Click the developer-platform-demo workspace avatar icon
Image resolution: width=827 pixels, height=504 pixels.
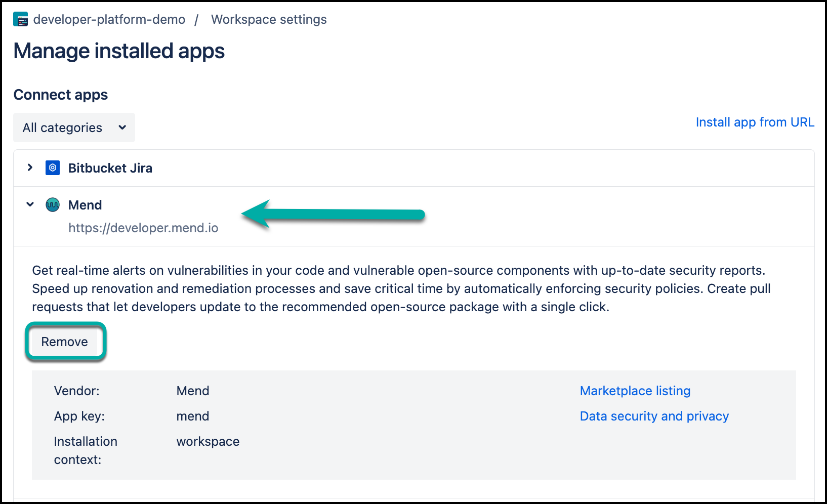pos(21,20)
